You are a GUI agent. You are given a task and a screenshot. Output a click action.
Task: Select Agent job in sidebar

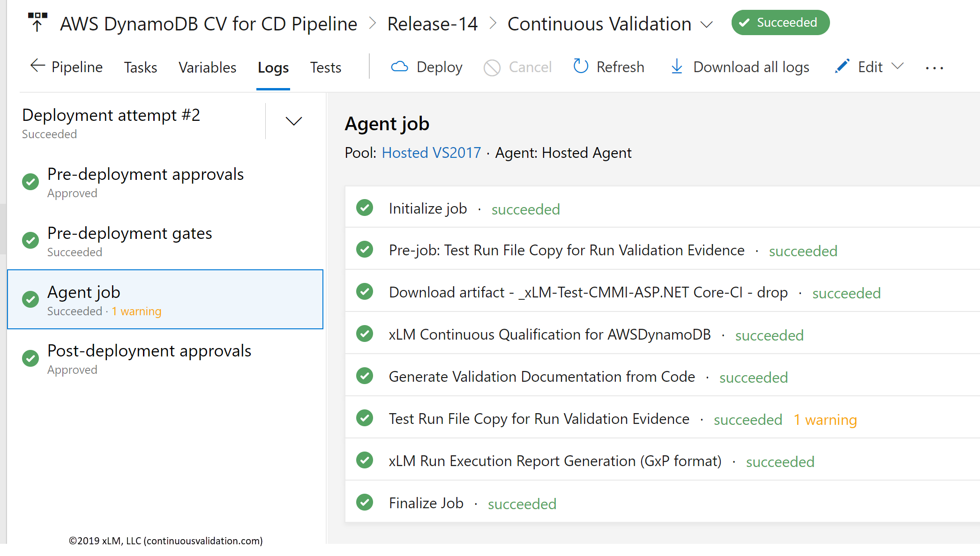click(x=165, y=299)
